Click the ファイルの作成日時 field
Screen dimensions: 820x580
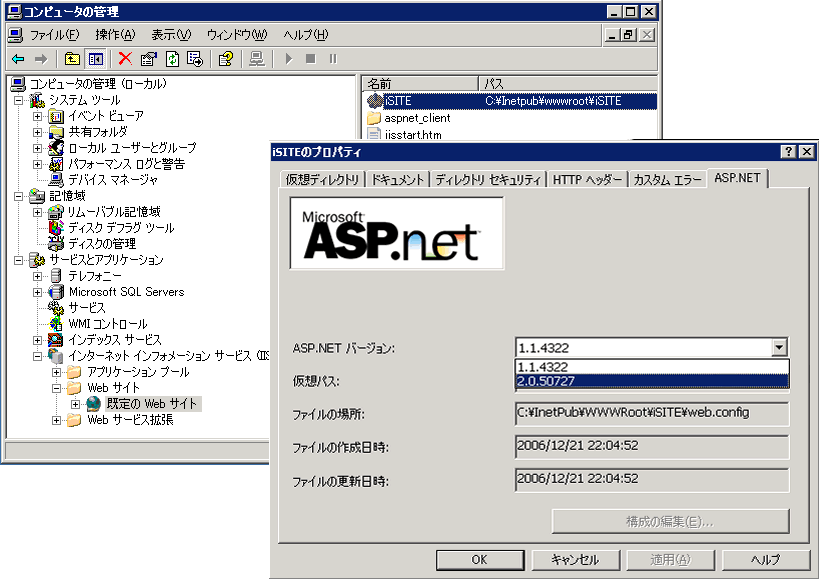(x=652, y=447)
